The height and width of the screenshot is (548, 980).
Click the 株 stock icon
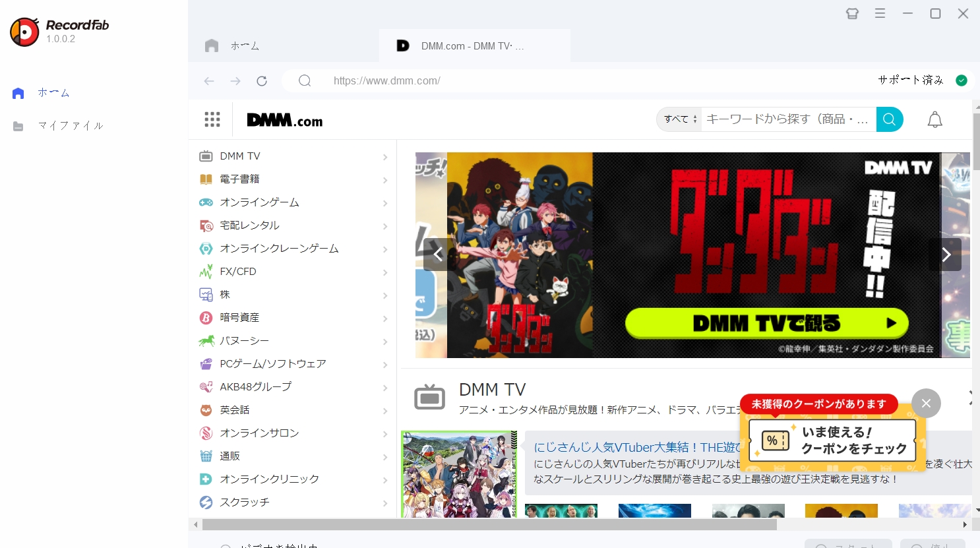point(206,295)
